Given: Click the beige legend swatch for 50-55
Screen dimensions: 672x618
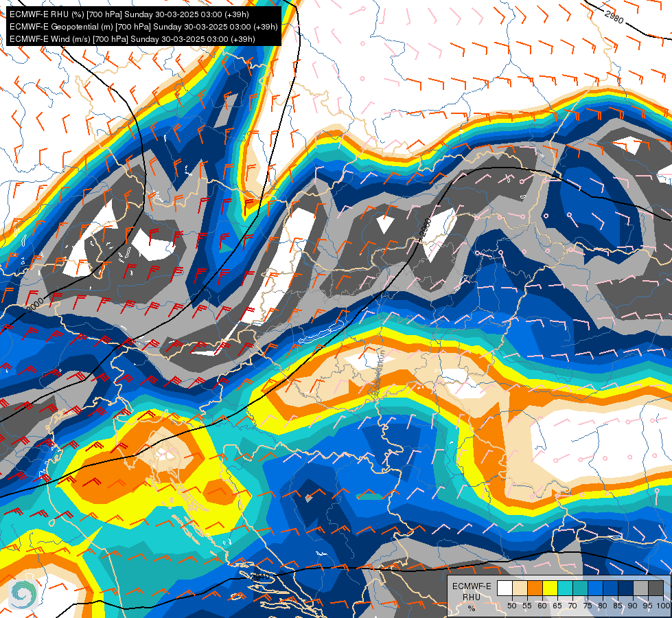Looking at the screenshot, I should tap(520, 588).
